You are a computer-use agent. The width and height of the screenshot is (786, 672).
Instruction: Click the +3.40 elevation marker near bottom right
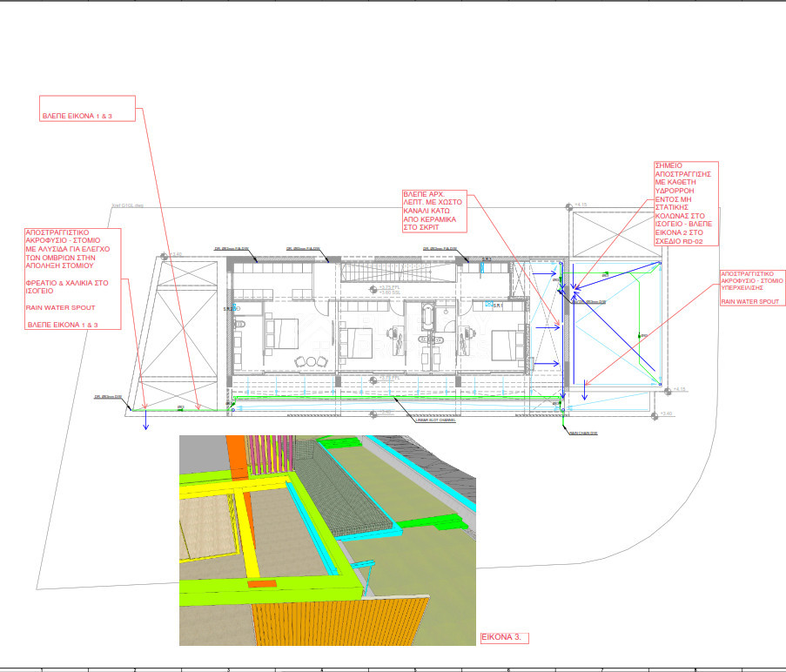(666, 414)
